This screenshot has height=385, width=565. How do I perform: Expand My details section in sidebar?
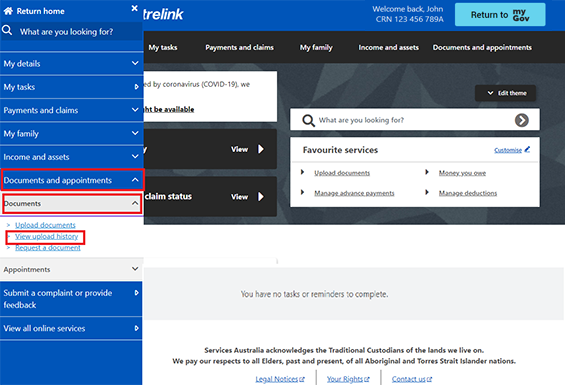(x=71, y=64)
